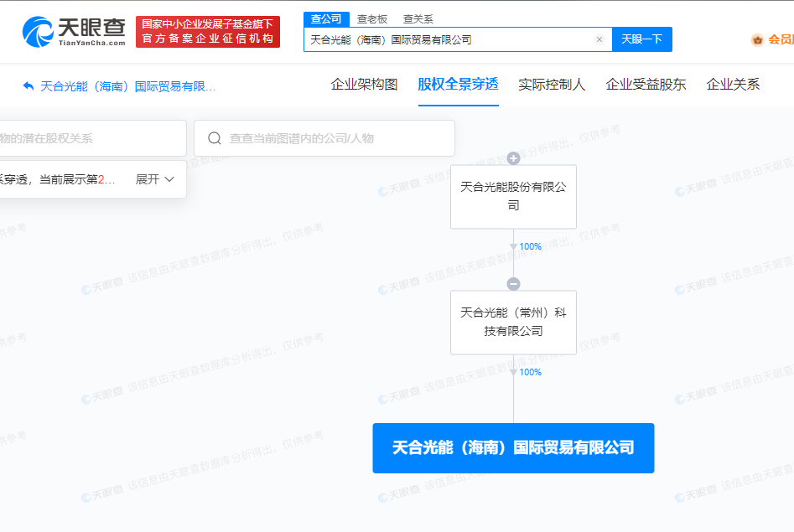Switch to the 企业关系 tab
This screenshot has height=532, width=794.
[x=733, y=84]
